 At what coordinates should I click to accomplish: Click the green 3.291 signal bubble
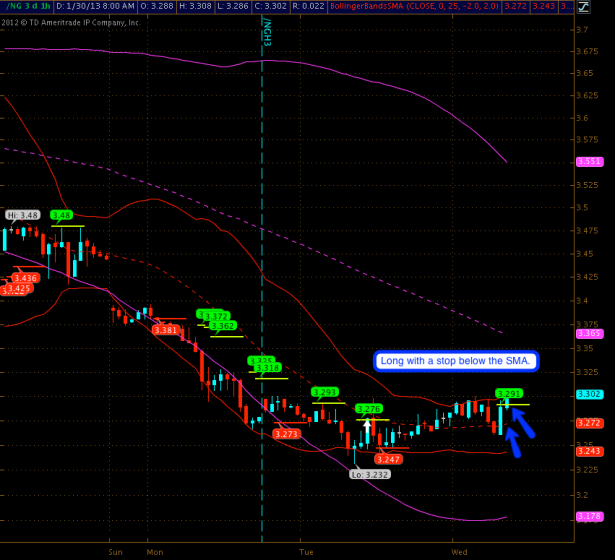(x=510, y=393)
